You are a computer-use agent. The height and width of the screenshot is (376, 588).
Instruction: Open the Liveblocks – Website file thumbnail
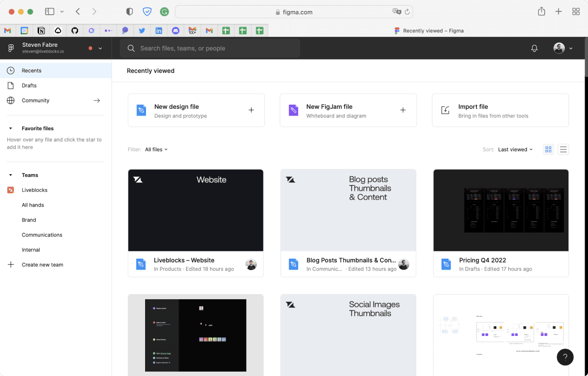[x=196, y=210]
